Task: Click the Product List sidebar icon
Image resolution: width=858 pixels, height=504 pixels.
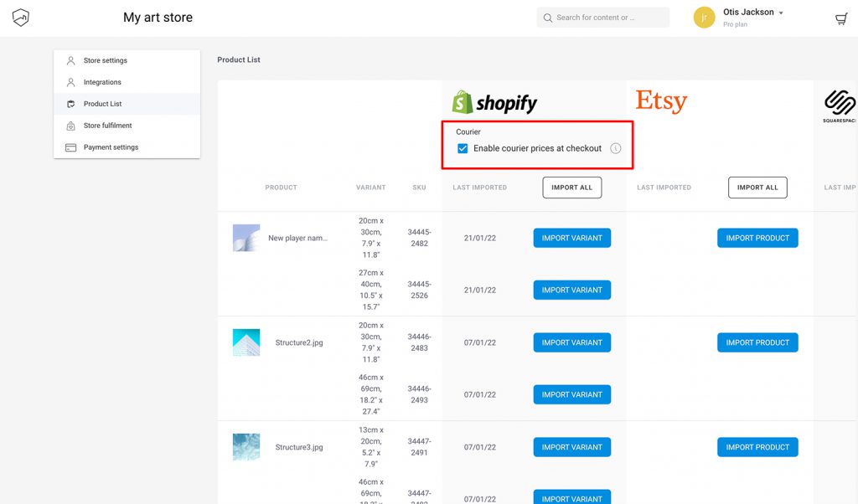Action: 70,104
